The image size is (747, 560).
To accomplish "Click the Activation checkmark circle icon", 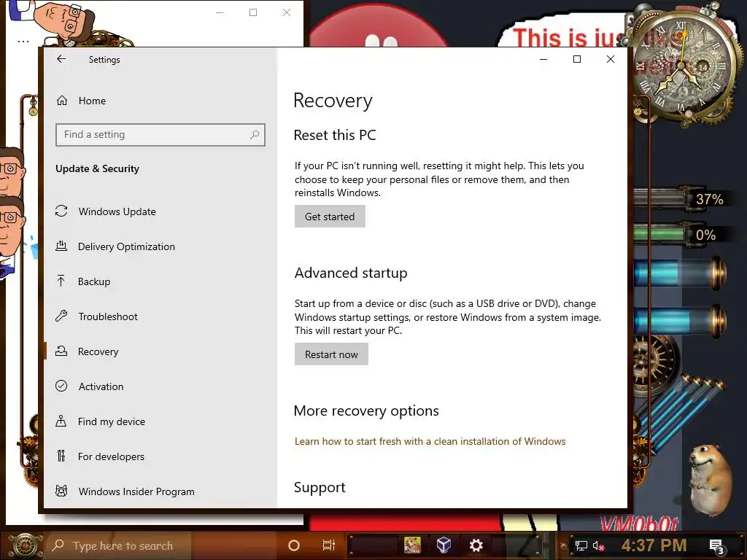I will click(x=61, y=386).
